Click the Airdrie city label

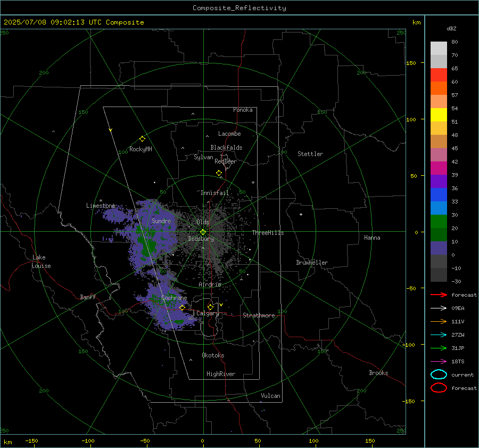tap(210, 284)
